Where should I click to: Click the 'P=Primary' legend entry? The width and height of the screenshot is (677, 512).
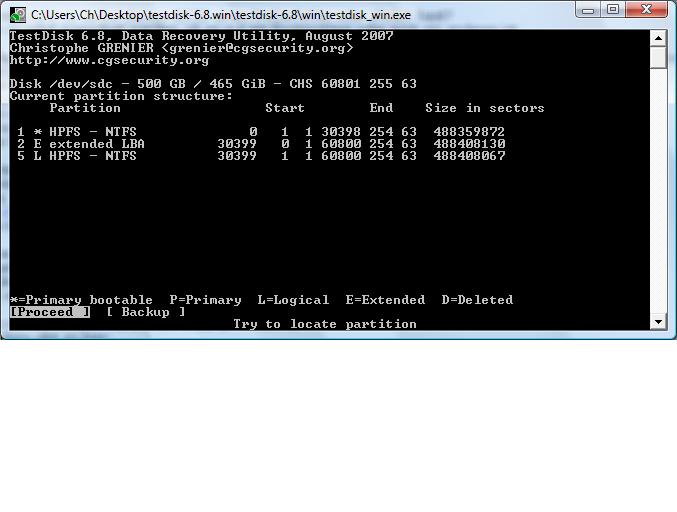point(206,300)
